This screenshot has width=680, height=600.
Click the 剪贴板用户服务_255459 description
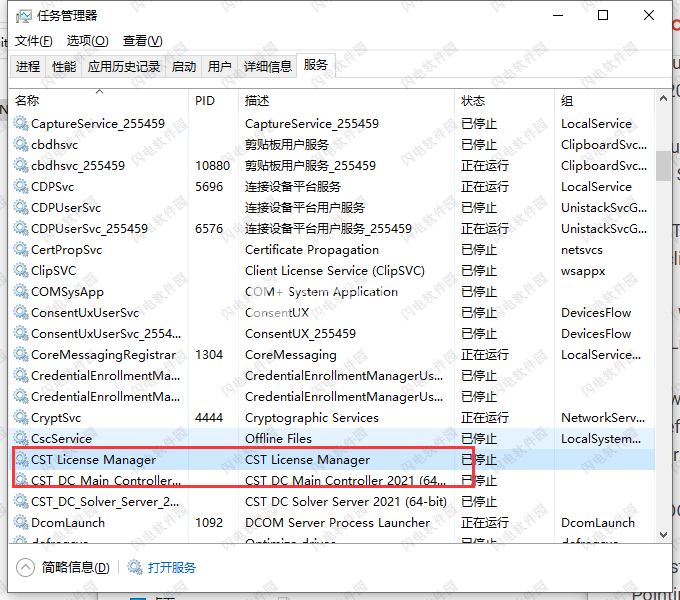tap(311, 166)
